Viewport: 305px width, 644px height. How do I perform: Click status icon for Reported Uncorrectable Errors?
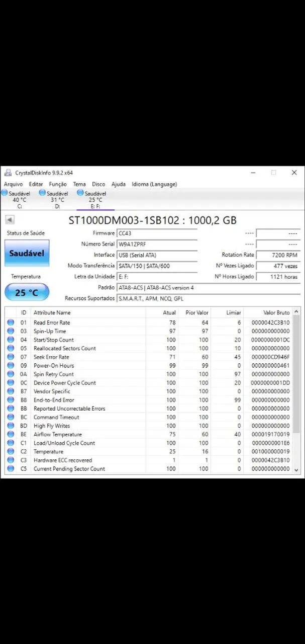click(x=11, y=409)
